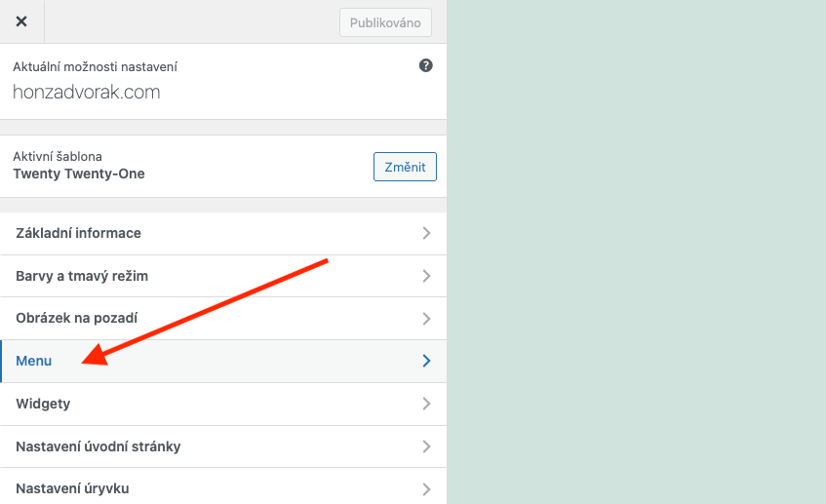
Task: Expand chevron beside Widgety
Action: point(427,404)
